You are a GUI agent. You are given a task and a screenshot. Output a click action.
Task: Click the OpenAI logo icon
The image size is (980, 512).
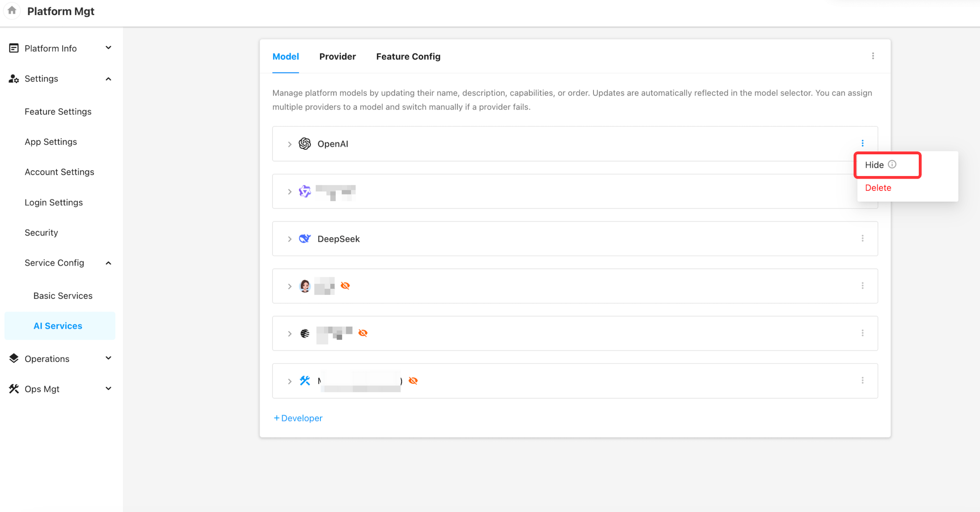[x=305, y=144]
